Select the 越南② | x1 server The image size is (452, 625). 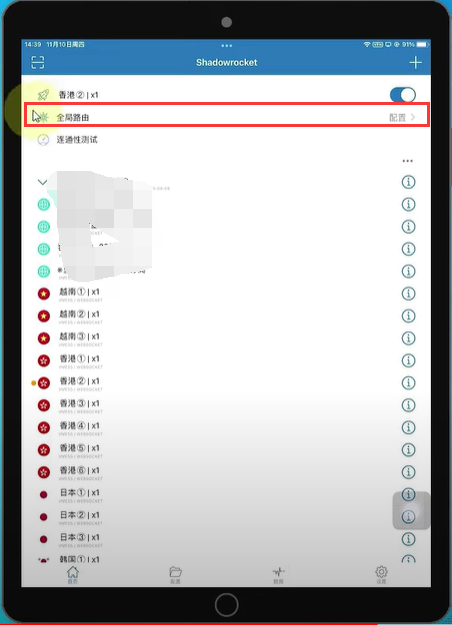pos(227,316)
